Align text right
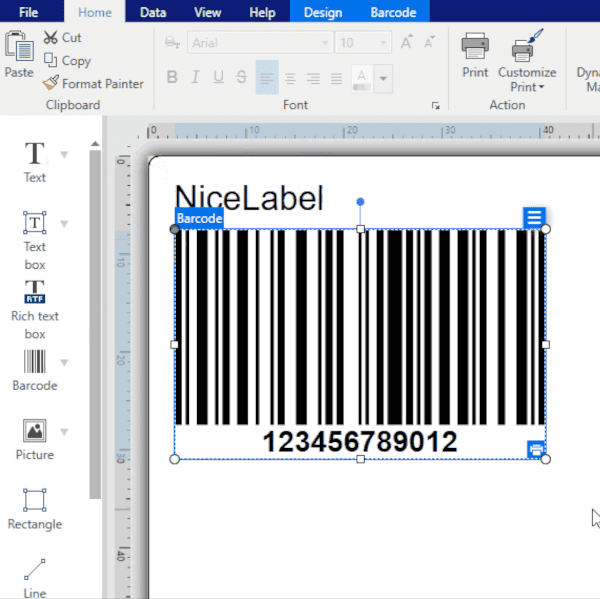 (x=313, y=78)
